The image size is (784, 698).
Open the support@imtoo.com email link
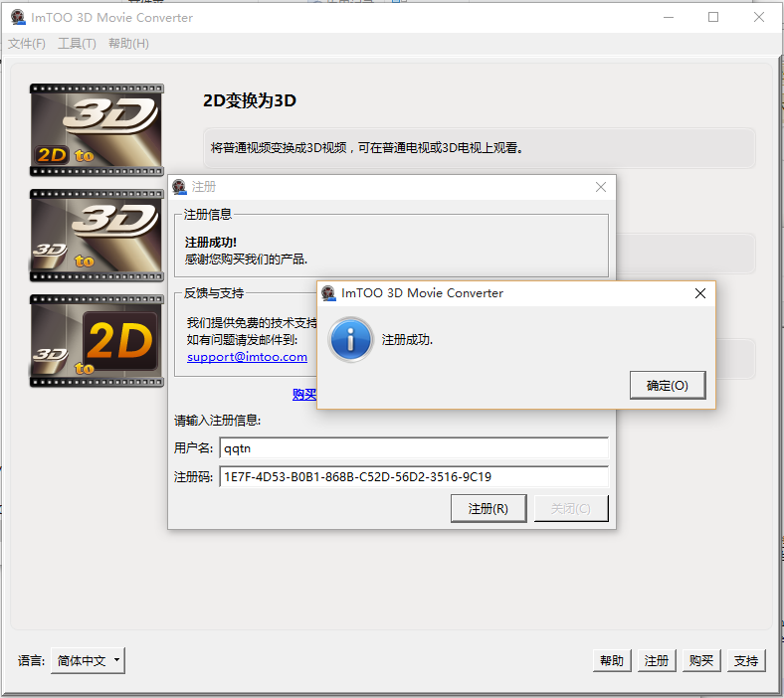point(247,357)
